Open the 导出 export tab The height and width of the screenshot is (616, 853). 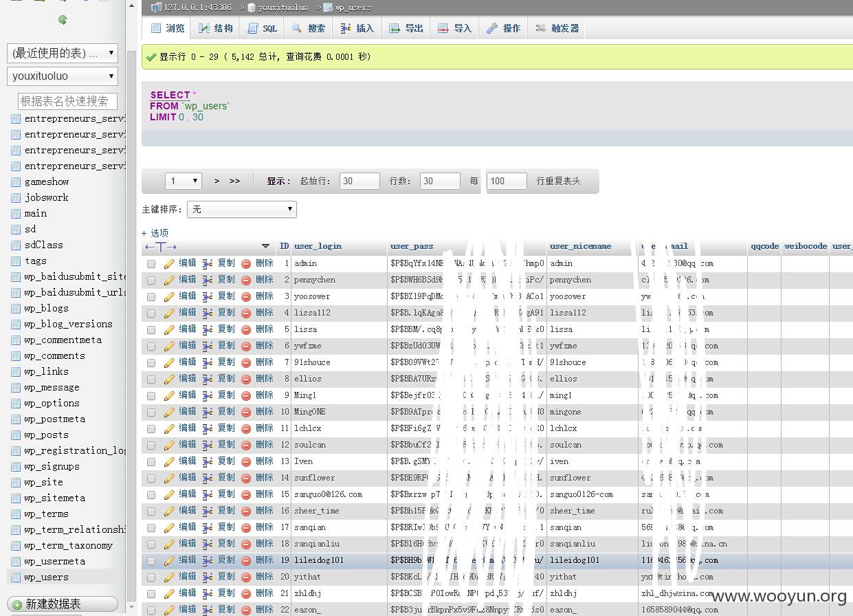click(x=406, y=28)
